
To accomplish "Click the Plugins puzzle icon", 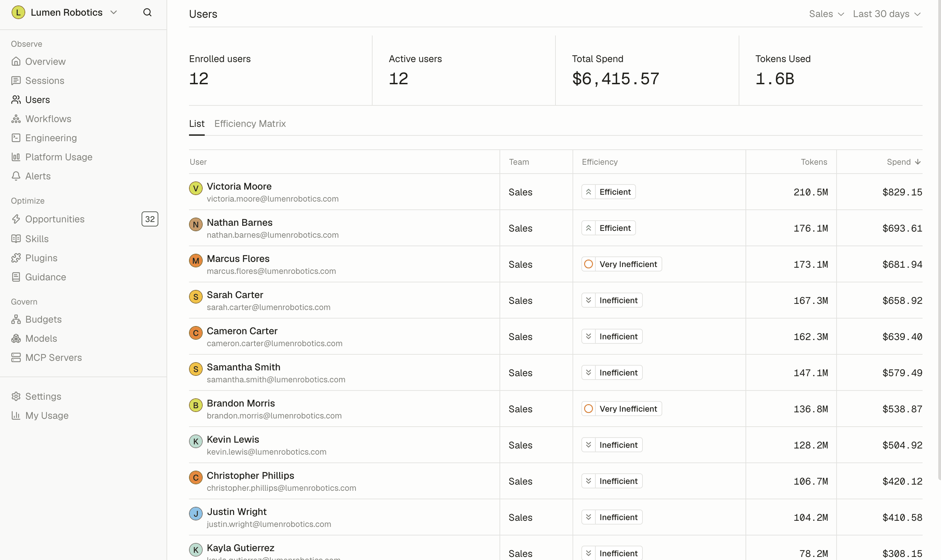I will (16, 258).
